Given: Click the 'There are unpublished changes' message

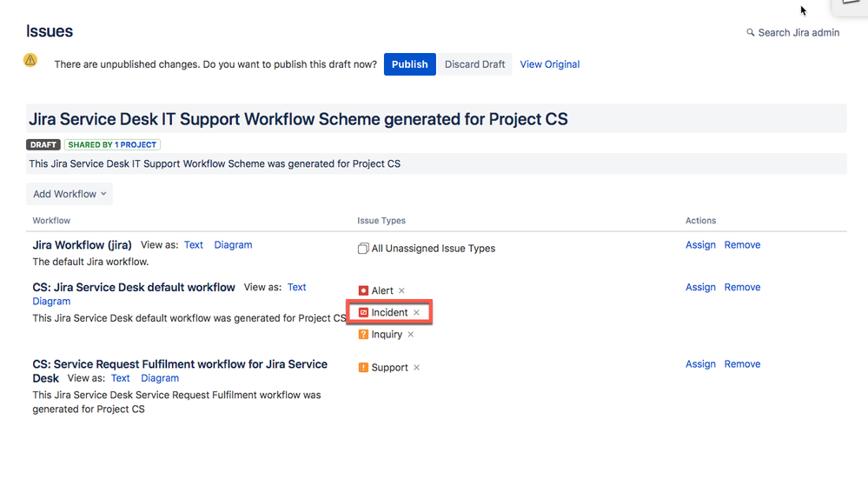Looking at the screenshot, I should pyautogui.click(x=215, y=64).
